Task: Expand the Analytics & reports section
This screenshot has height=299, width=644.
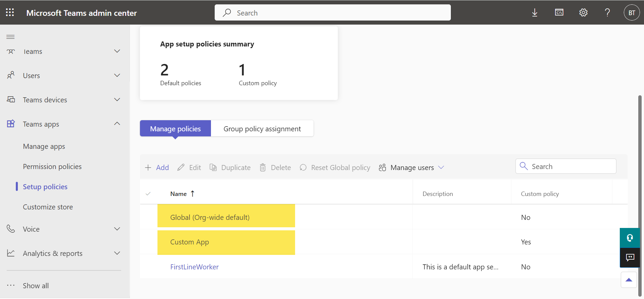Action: tap(117, 253)
